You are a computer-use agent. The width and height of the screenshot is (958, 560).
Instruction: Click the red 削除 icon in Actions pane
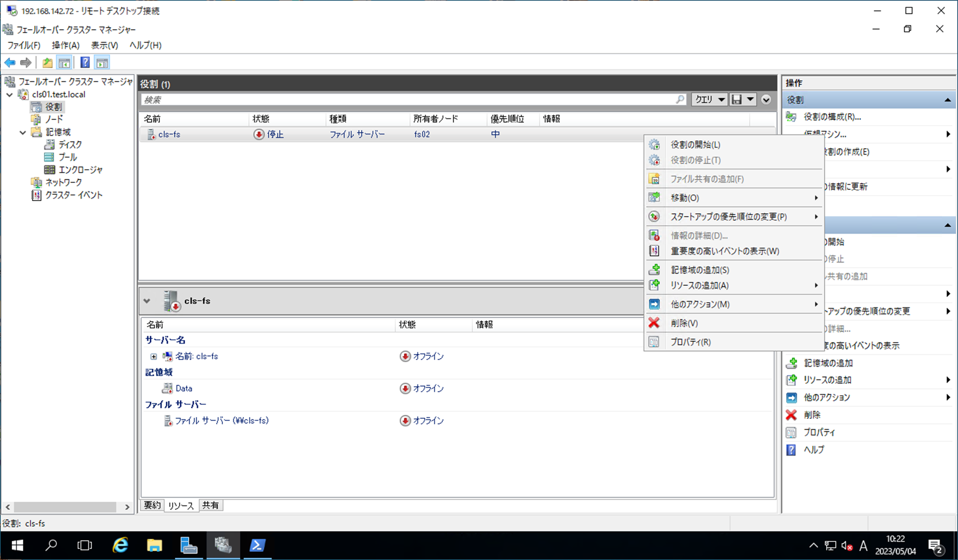pos(791,415)
